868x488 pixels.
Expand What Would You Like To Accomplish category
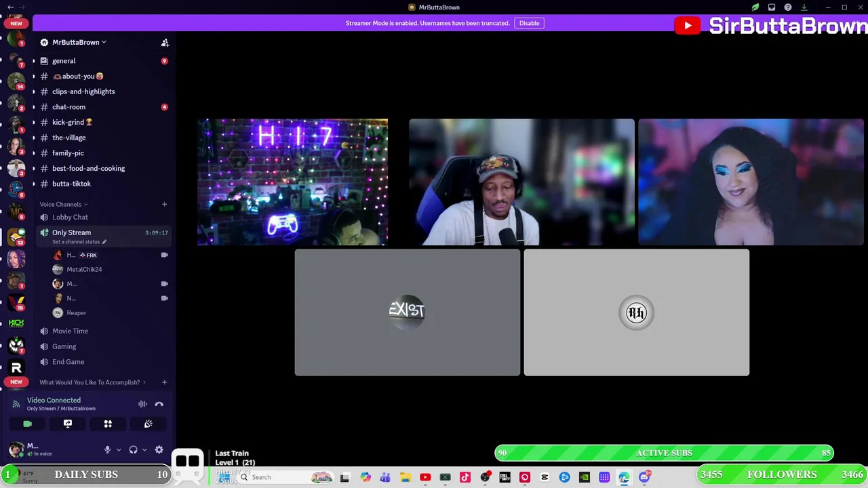coord(92,382)
